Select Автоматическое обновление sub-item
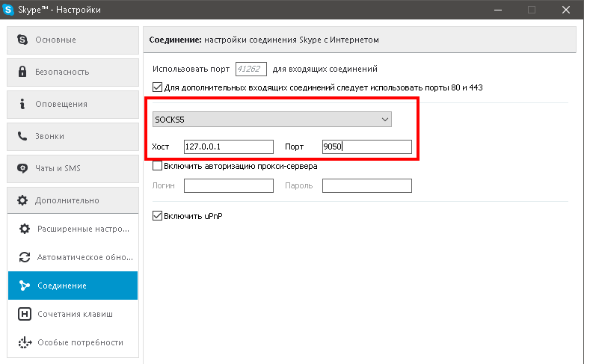Screen dimensions: 590x364 73,257
